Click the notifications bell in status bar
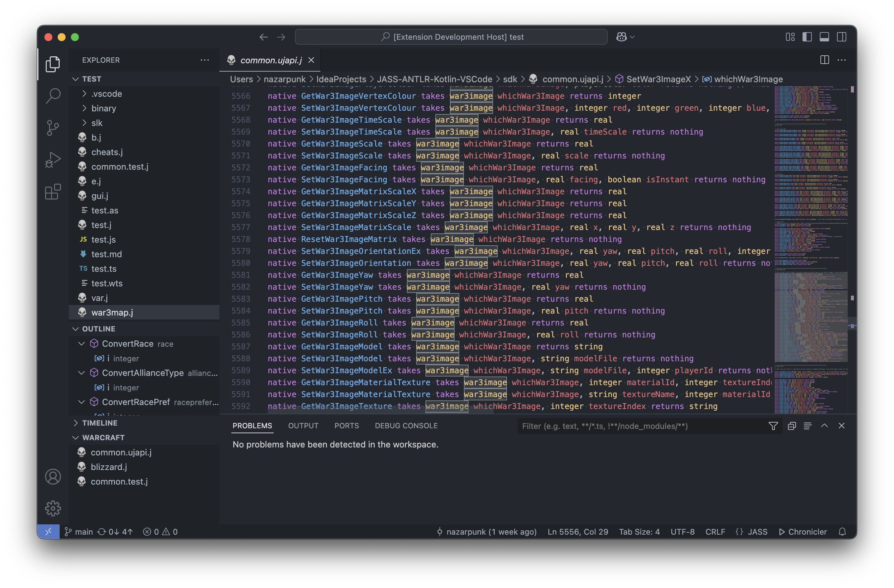This screenshot has height=588, width=894. [x=842, y=532]
